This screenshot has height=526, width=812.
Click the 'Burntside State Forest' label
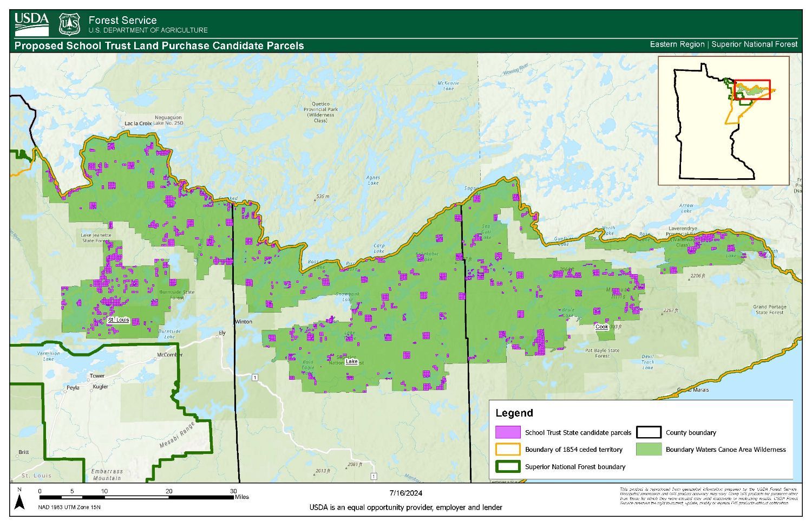click(x=177, y=295)
